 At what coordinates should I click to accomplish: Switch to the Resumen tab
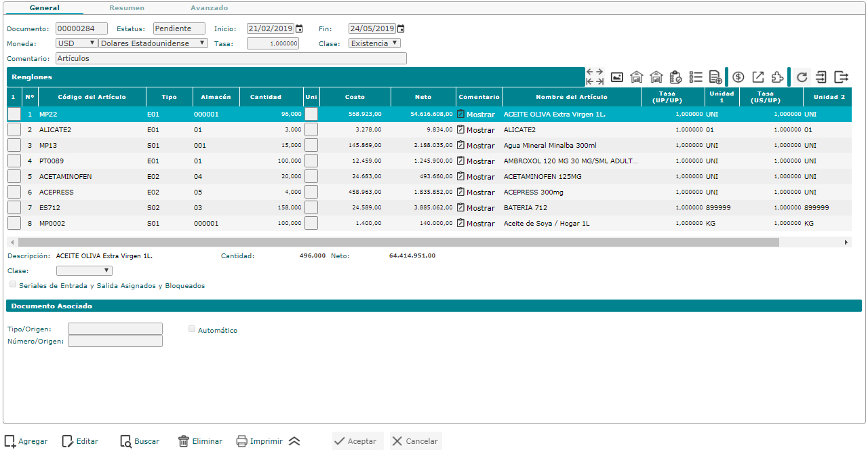pos(127,8)
